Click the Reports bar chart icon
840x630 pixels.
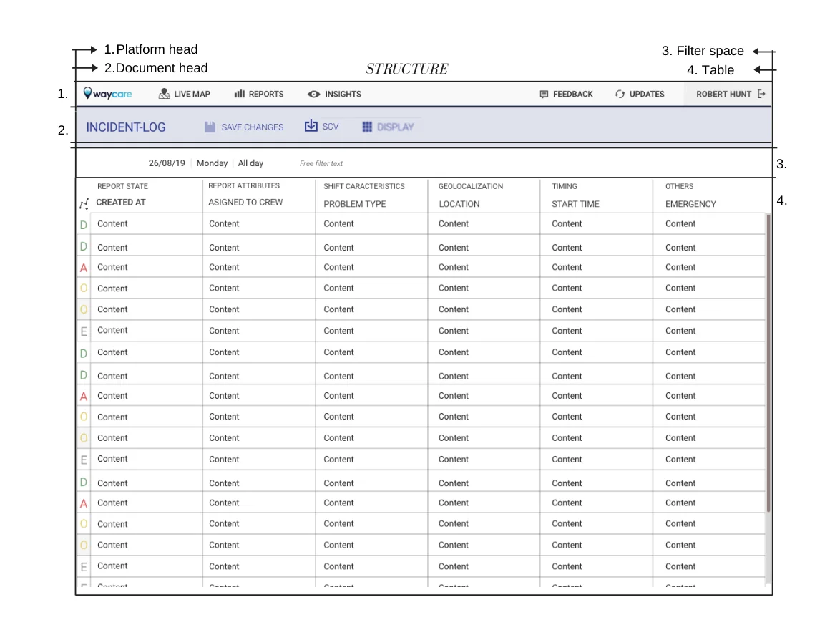[240, 94]
